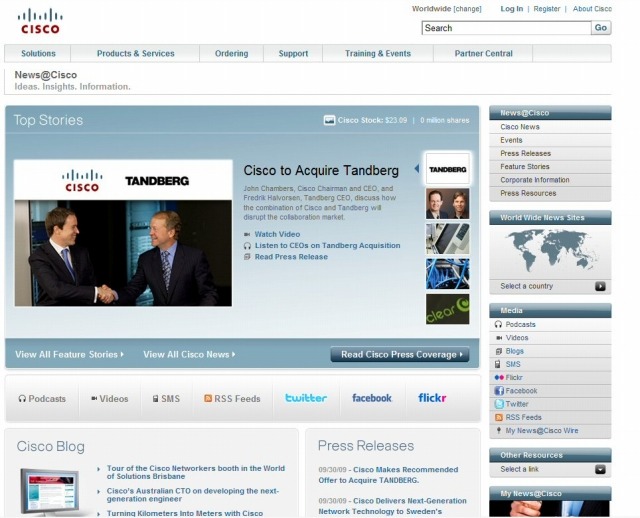Click the Log In link
The width and height of the screenshot is (640, 518).
click(x=511, y=9)
